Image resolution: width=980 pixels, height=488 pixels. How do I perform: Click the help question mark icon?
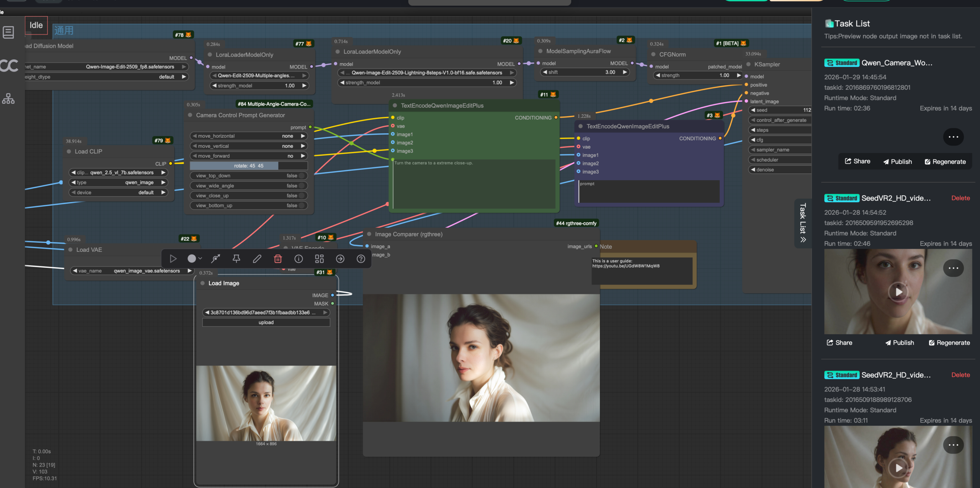361,259
